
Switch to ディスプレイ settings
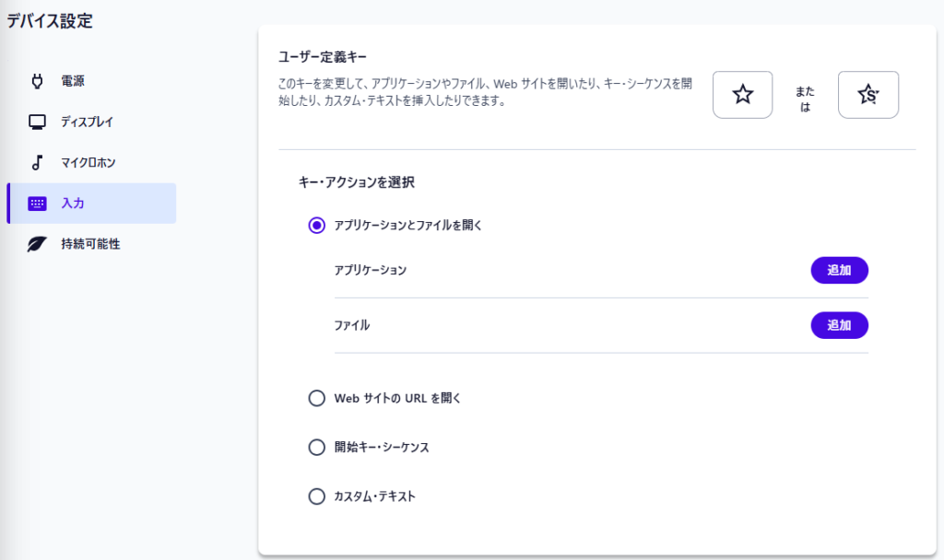coord(87,122)
